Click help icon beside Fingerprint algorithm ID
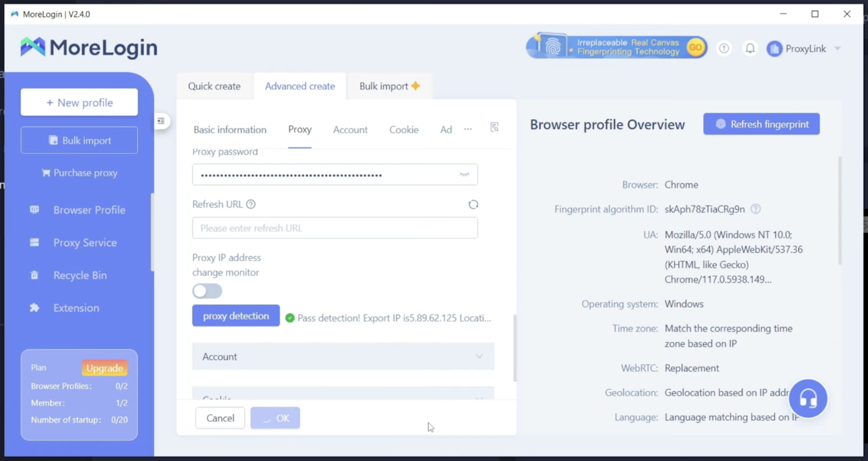This screenshot has height=461, width=868. pyautogui.click(x=756, y=209)
